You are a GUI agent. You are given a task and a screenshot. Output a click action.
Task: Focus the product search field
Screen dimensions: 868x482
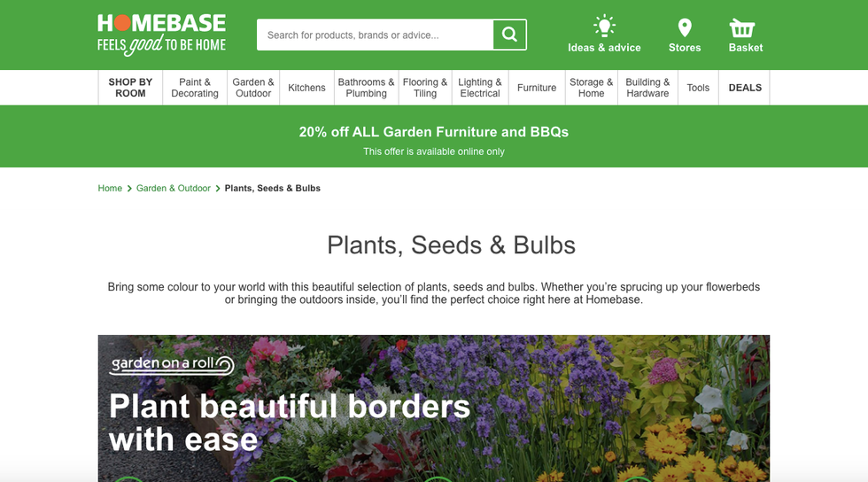pyautogui.click(x=375, y=35)
